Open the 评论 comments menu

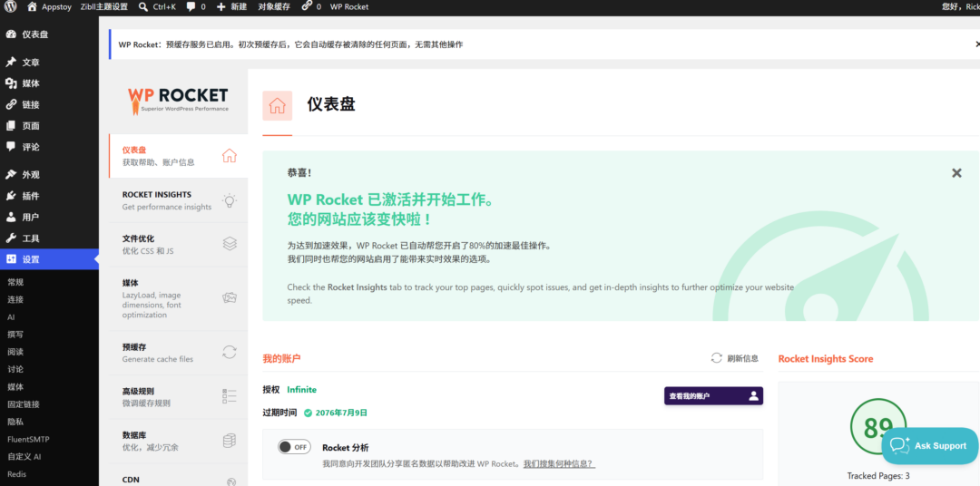point(49,148)
